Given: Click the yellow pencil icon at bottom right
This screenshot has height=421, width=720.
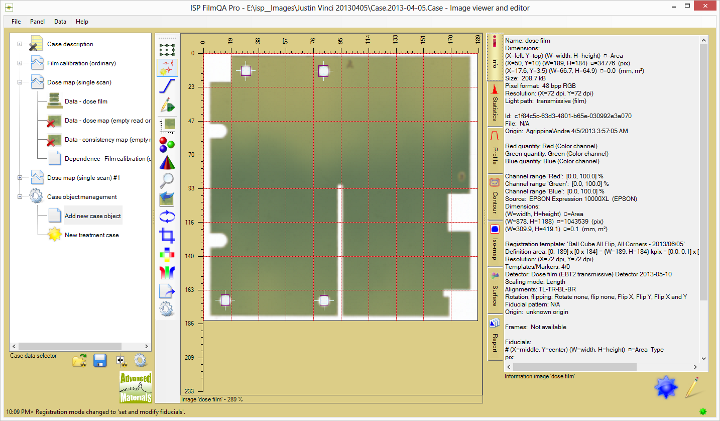Looking at the screenshot, I should coord(692,387).
